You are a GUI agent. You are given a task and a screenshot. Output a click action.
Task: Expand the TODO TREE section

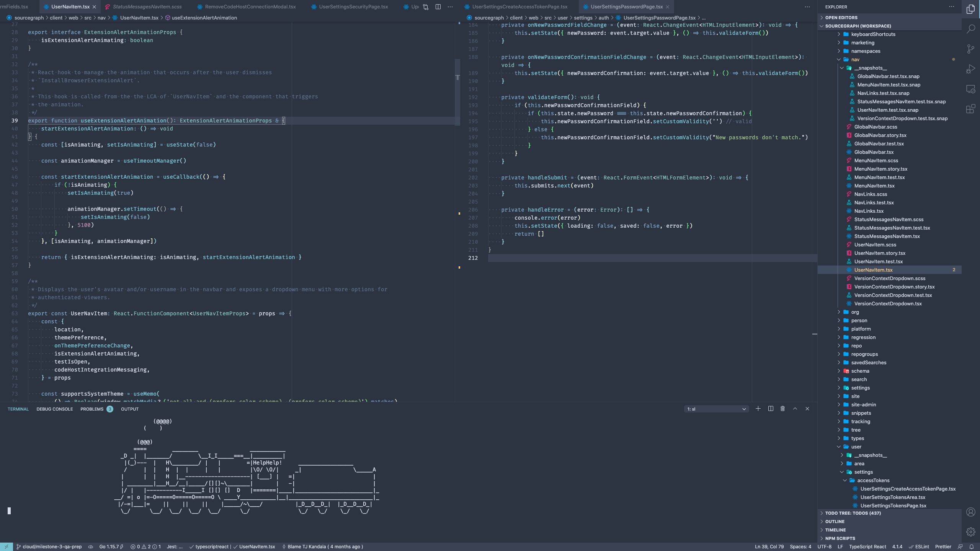point(853,513)
